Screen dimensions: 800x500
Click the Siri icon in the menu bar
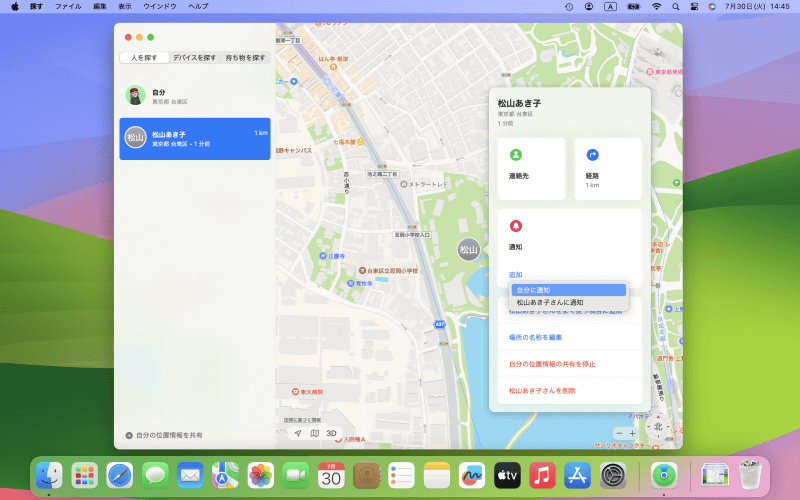(x=712, y=7)
